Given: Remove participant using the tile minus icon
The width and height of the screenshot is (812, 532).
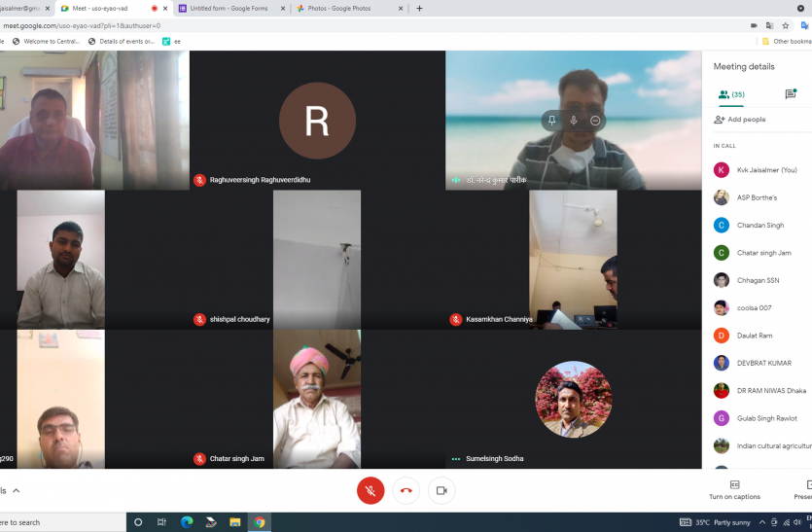Looking at the screenshot, I should point(595,121).
